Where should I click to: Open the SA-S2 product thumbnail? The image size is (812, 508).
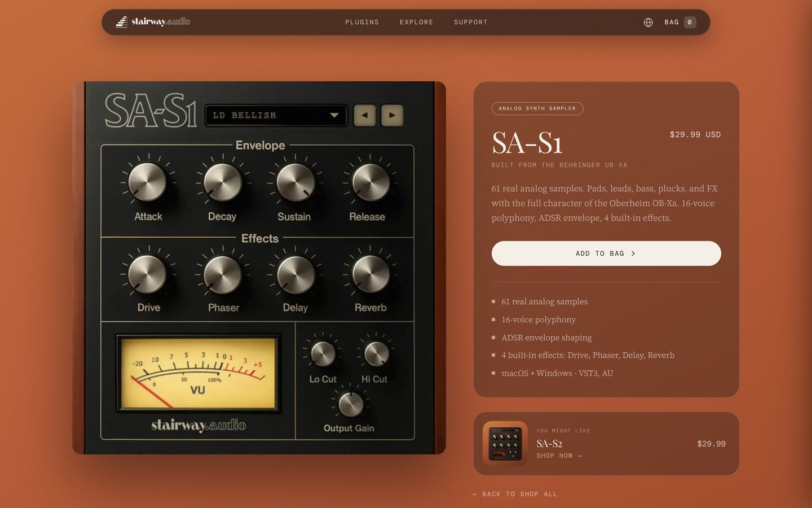[x=505, y=443]
